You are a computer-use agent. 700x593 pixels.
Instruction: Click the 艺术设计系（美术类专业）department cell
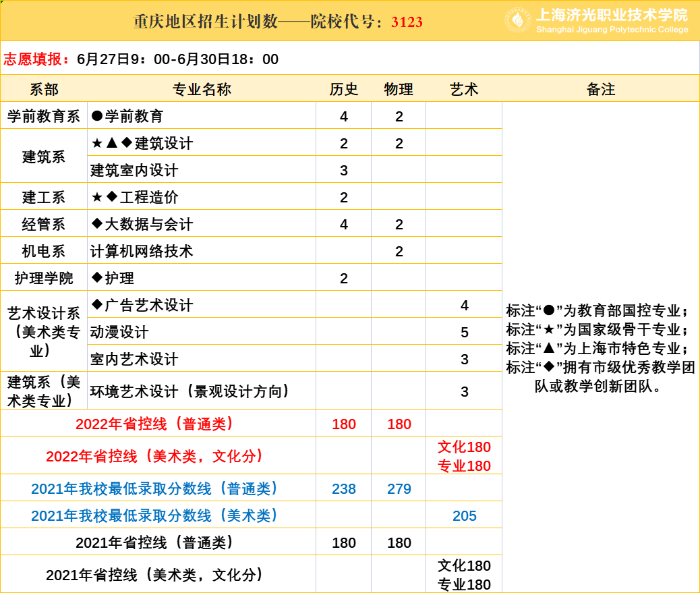(42, 331)
